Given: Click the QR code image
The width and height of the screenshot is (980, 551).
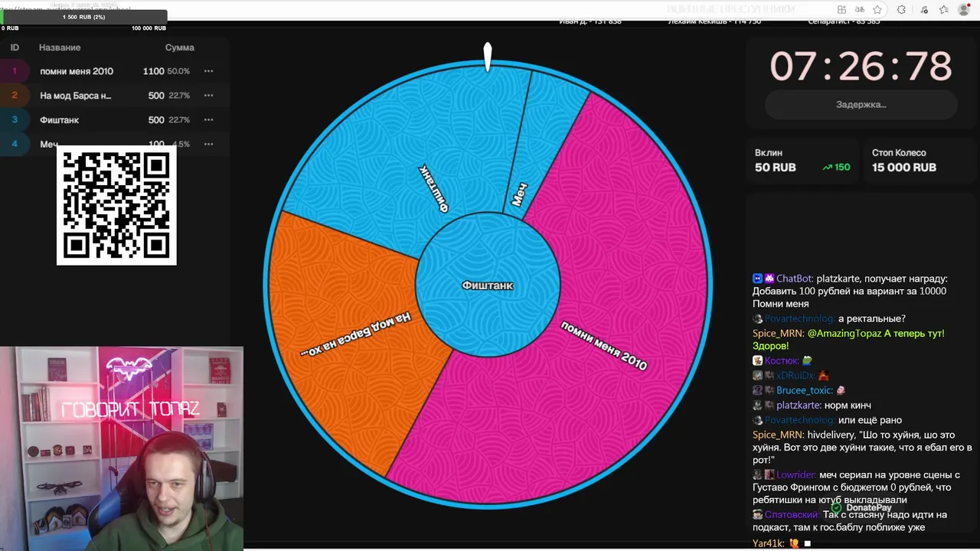Looking at the screenshot, I should click(x=116, y=205).
